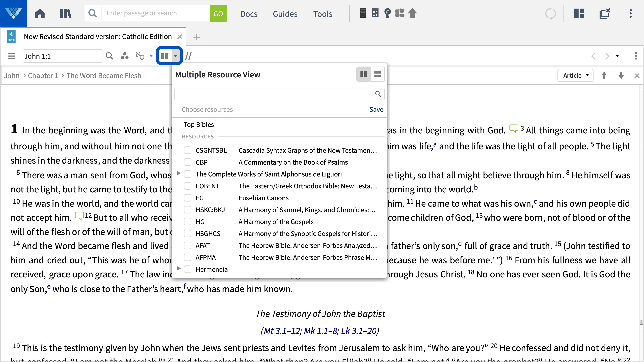Check the HG Harmony of Gospels checkbox

[x=187, y=222]
